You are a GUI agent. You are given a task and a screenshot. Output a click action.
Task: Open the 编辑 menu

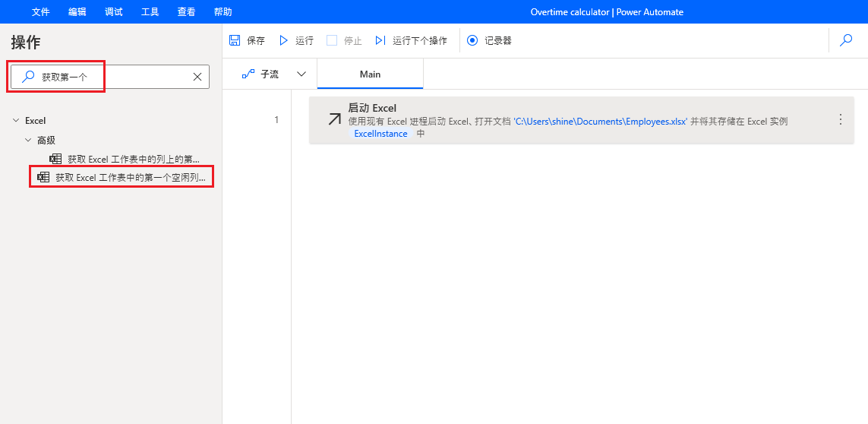point(77,11)
